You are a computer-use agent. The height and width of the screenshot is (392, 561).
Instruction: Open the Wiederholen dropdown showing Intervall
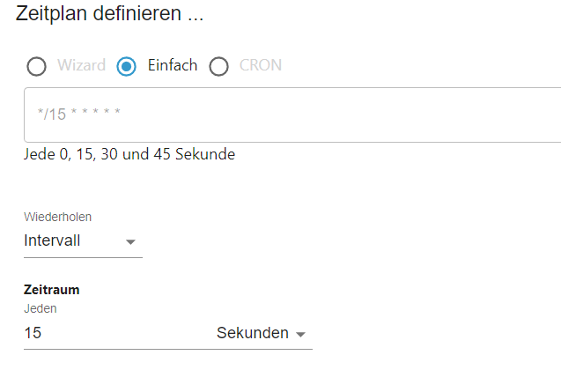70,240
